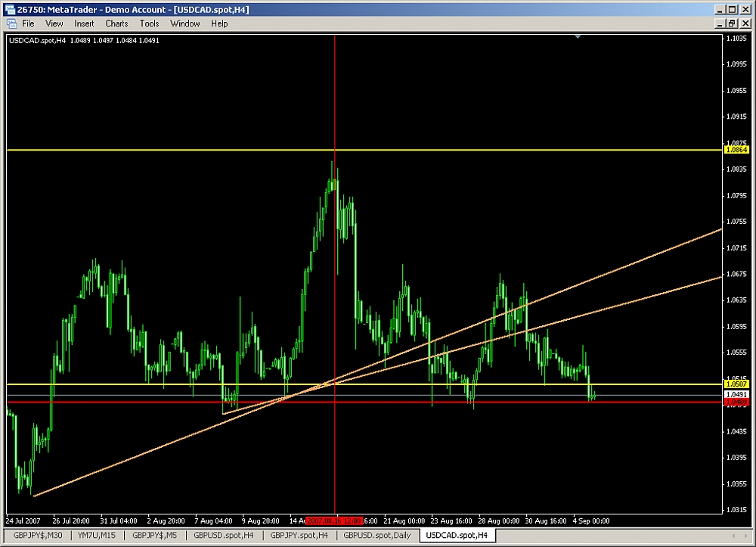Switch to YM7U,M15 chart tab
Image resolution: width=756 pixels, height=547 pixels.
97,535
